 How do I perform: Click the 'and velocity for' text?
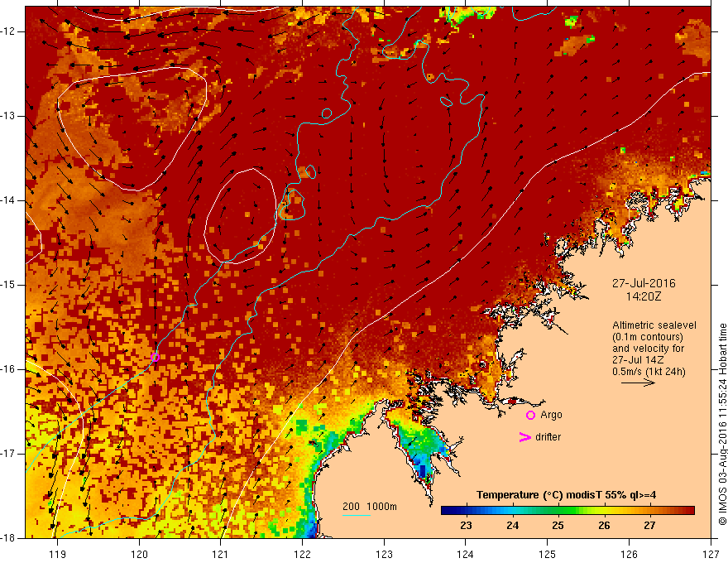(648, 349)
